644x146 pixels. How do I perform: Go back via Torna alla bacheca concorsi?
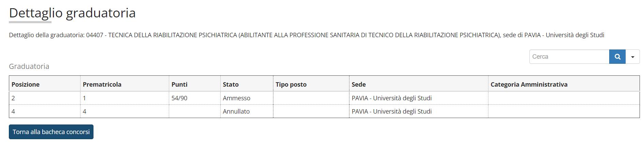pos(51,132)
